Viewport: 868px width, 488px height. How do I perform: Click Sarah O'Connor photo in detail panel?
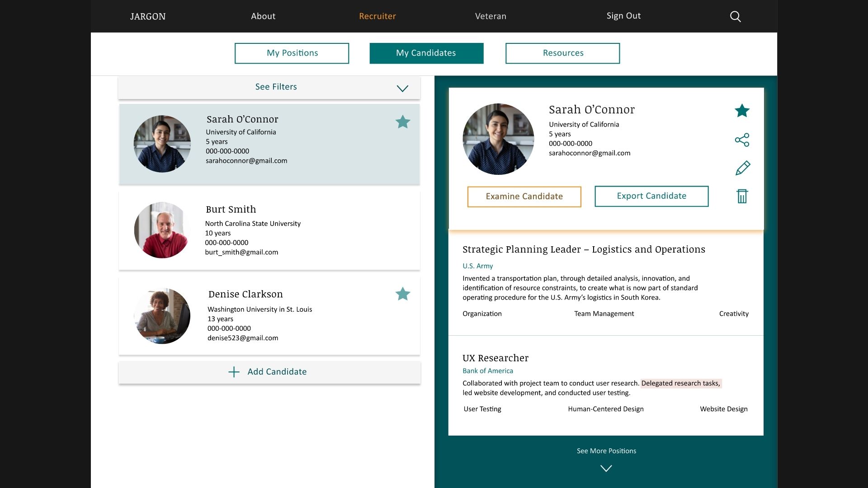(498, 139)
